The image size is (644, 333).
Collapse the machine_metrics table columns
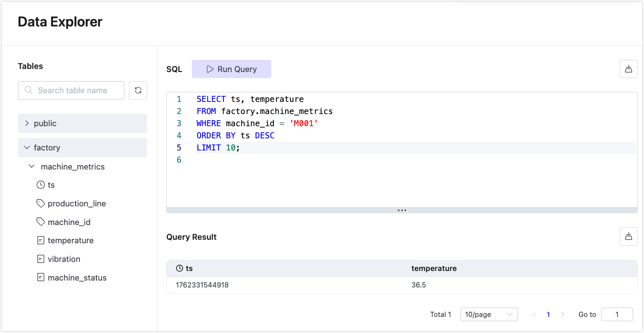31,166
